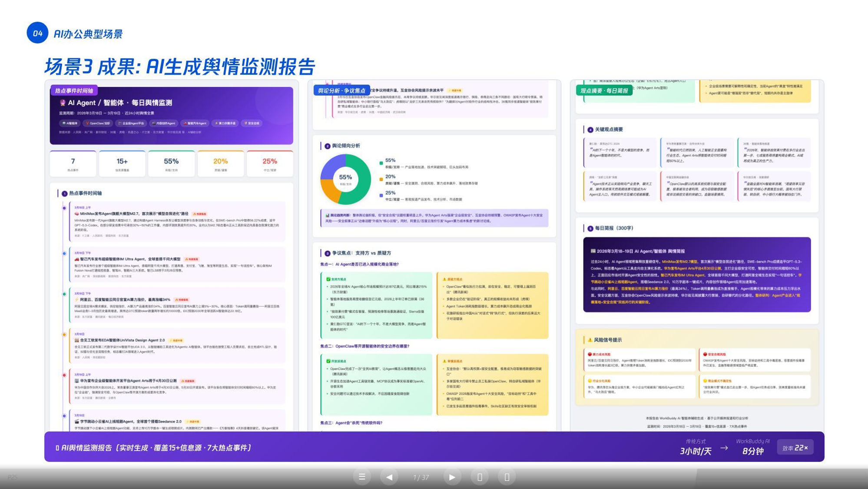
Task: Open the dark purple 每日简报 briefing panel
Action: coord(697,274)
